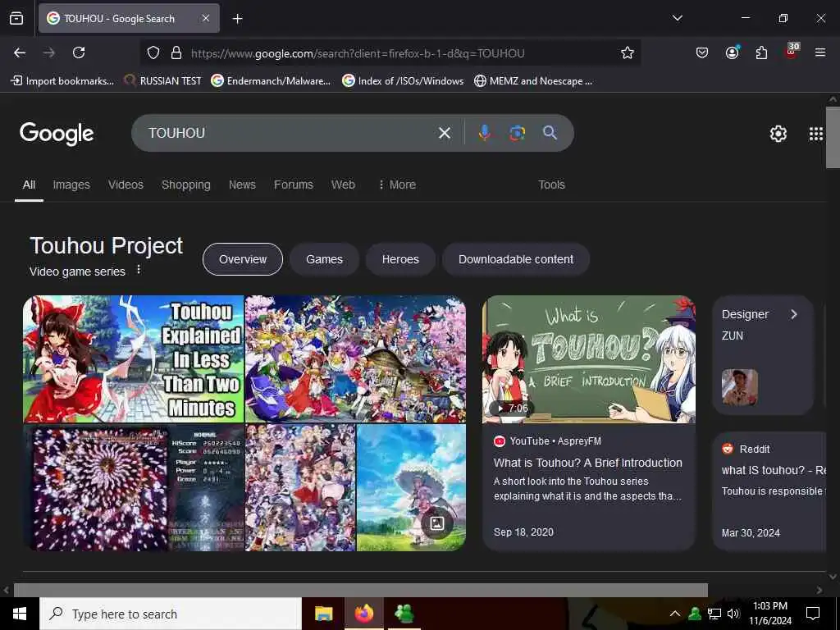This screenshot has height=630, width=840.
Task: Save page to Pocket
Action: pos(702,52)
